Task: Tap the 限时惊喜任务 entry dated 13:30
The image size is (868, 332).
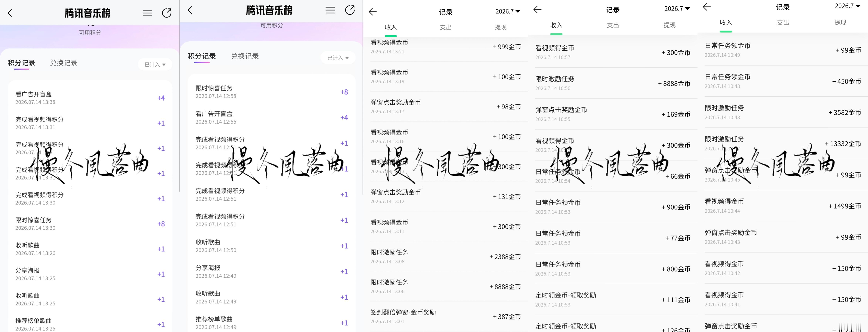Action: [x=90, y=224]
